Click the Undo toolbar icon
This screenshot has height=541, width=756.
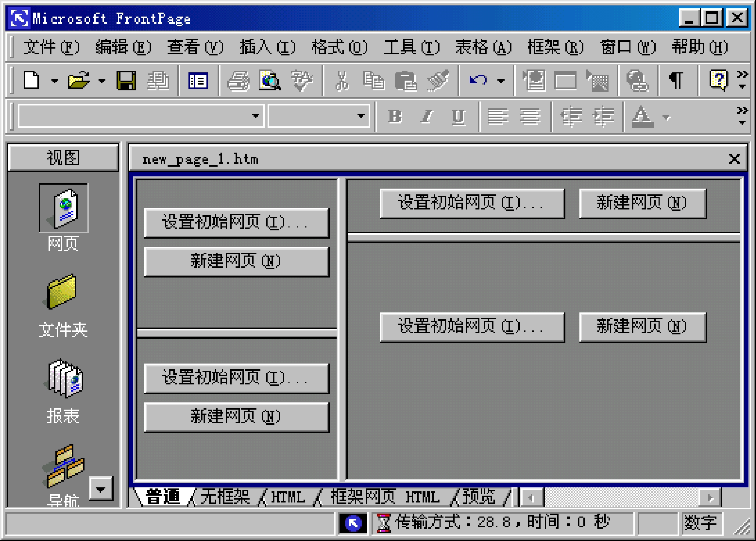coord(478,80)
